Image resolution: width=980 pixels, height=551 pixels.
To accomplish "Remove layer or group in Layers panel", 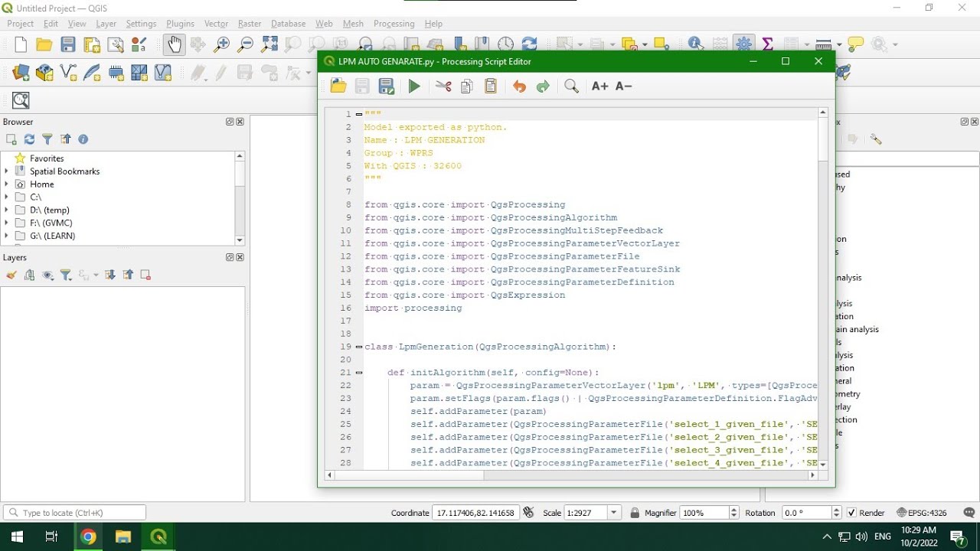I will pyautogui.click(x=145, y=275).
